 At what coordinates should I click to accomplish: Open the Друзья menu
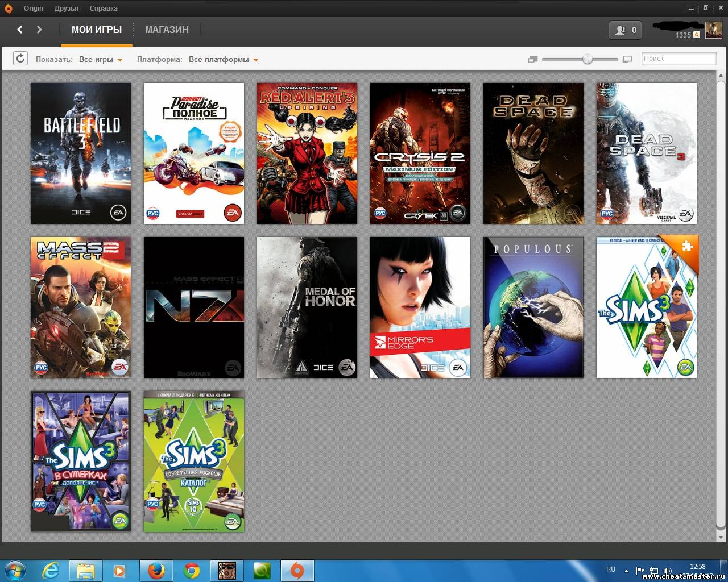coord(67,9)
